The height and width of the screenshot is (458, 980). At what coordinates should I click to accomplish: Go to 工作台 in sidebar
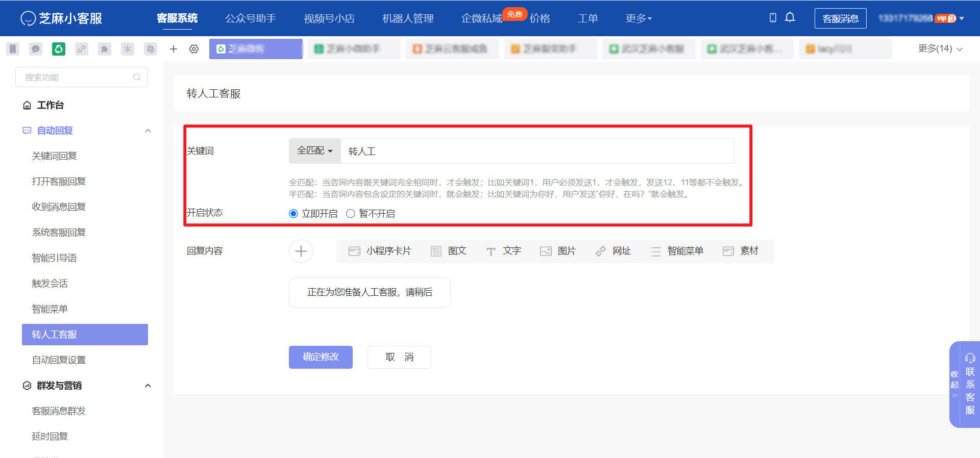coord(50,105)
